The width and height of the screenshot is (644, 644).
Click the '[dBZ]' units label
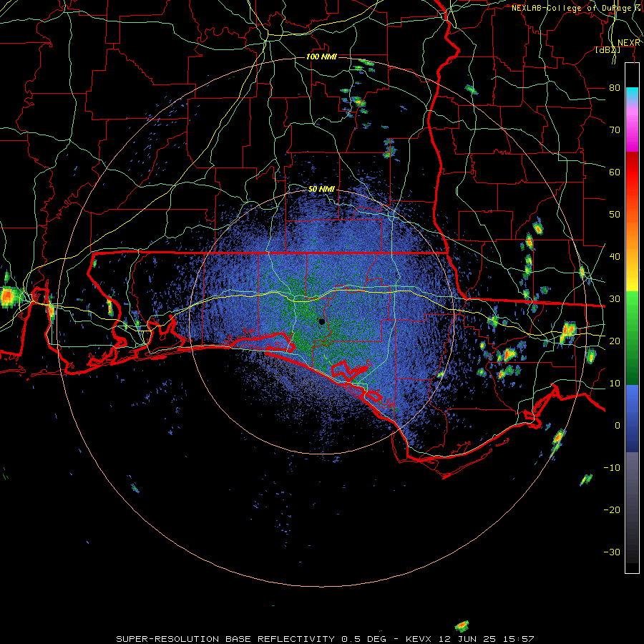(608, 49)
